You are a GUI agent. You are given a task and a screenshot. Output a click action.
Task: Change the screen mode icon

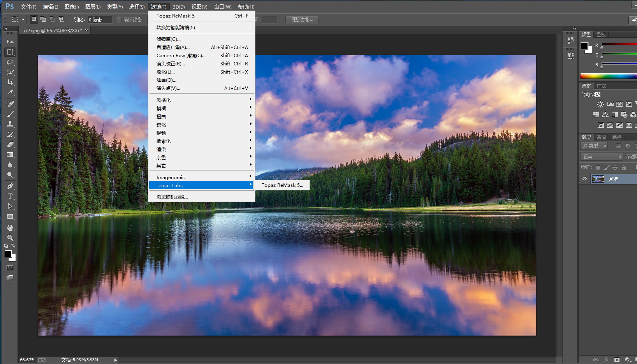click(x=10, y=278)
